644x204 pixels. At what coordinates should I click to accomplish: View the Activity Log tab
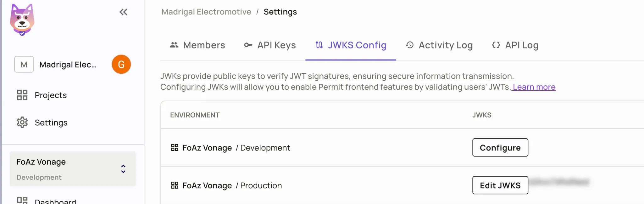tap(445, 45)
